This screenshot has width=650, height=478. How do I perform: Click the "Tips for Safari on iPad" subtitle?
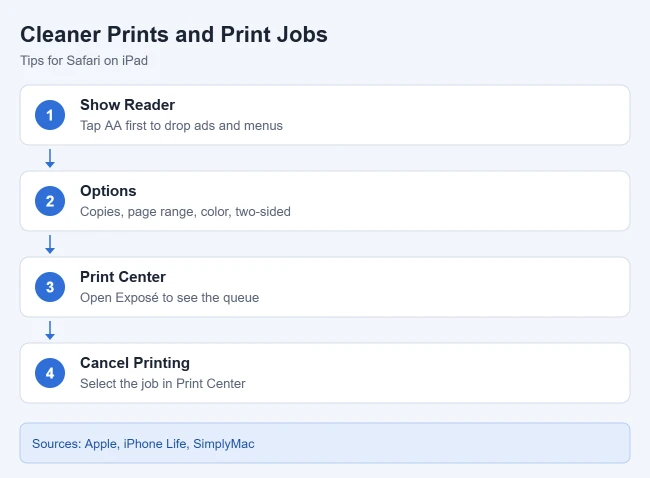click(x=84, y=61)
